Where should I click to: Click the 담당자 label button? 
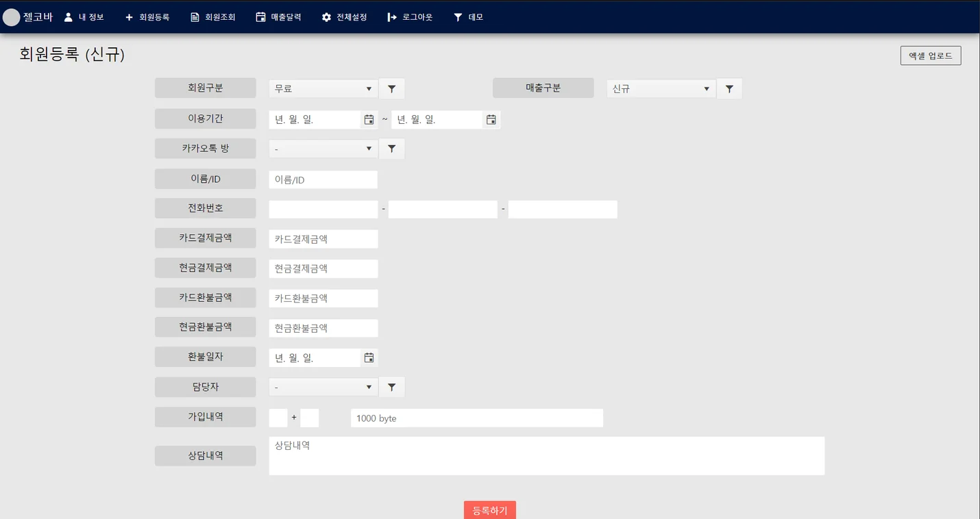pos(206,387)
